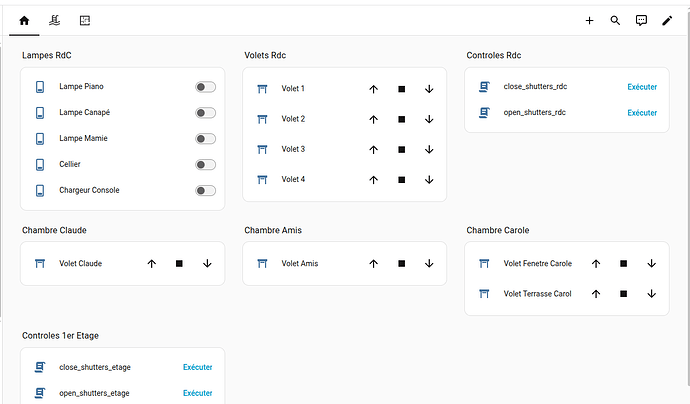Image resolution: width=690 pixels, height=404 pixels.
Task: Click the close_shutters_etage script icon
Action: point(40,367)
